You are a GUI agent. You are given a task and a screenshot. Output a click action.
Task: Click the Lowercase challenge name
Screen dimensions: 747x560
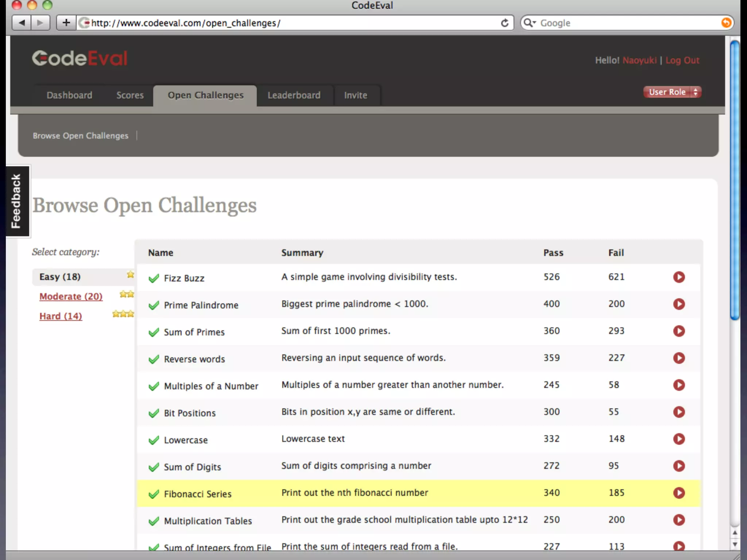click(x=186, y=440)
